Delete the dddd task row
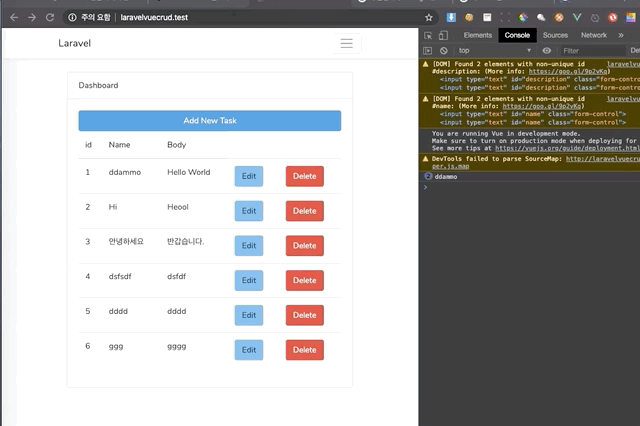The image size is (640, 426). 304,315
